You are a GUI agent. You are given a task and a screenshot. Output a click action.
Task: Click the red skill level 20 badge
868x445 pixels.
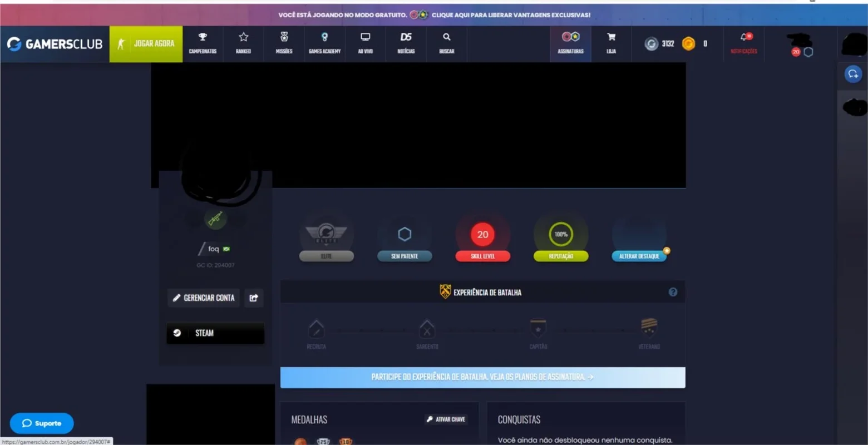click(x=482, y=234)
